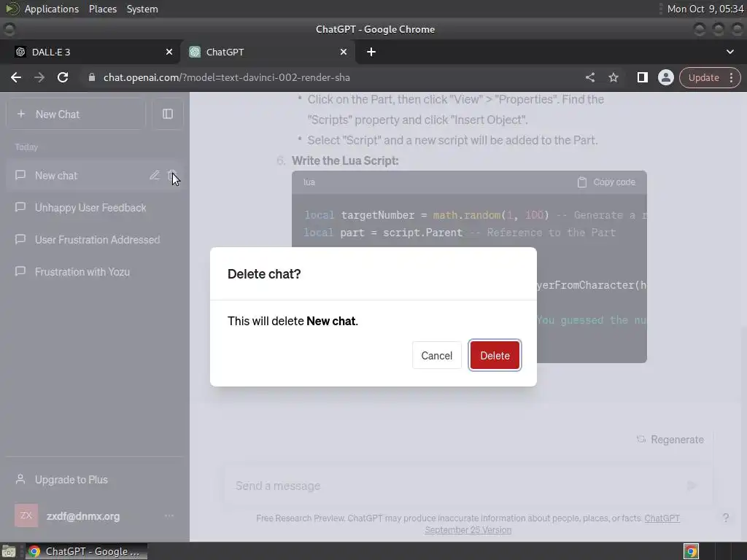Click Regenerate response

click(x=670, y=439)
